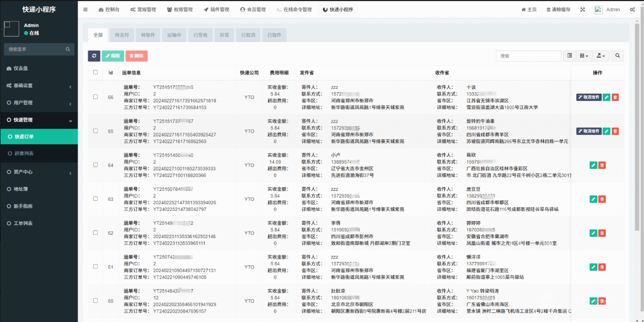
Task: Click green edit icon for order 64
Action: [592, 165]
